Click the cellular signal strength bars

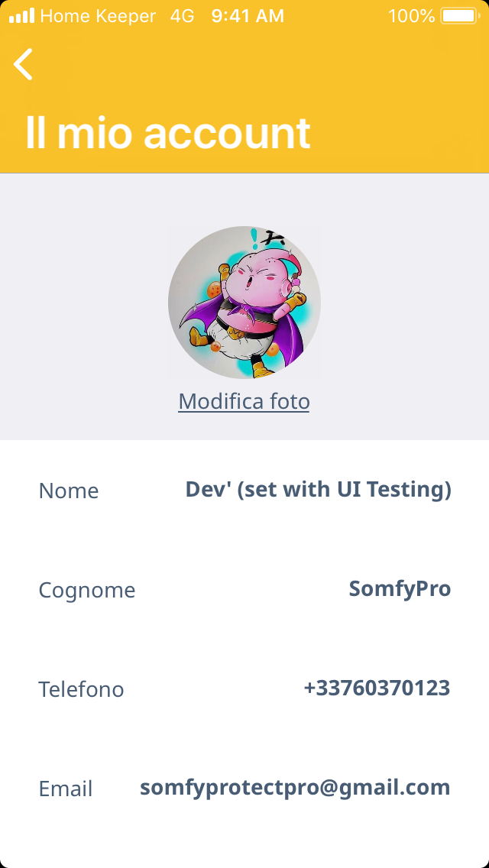point(21,16)
